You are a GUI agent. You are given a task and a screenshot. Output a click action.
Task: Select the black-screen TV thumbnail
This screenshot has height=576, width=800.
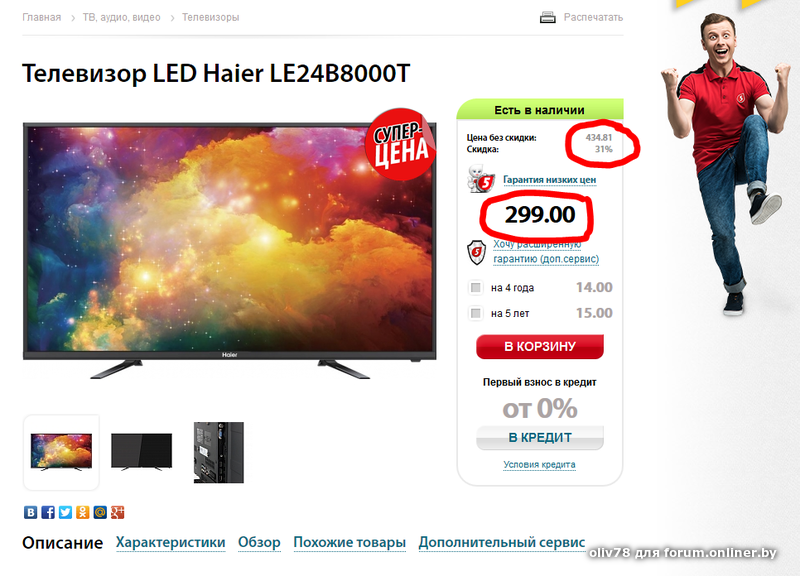pyautogui.click(x=141, y=452)
